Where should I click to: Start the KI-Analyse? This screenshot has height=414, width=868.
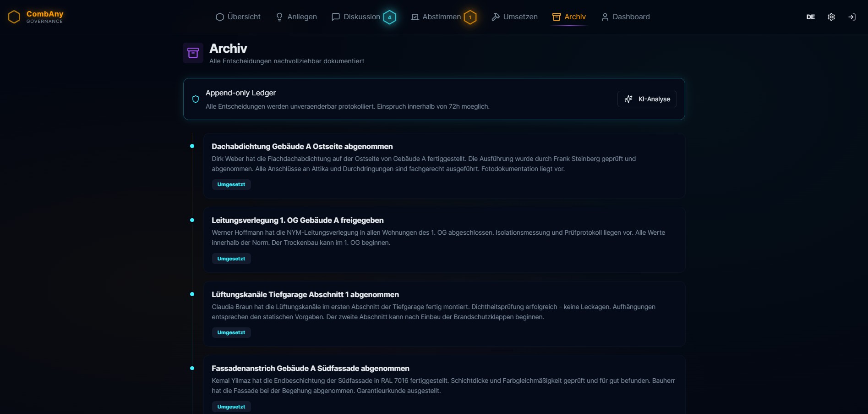pos(647,99)
